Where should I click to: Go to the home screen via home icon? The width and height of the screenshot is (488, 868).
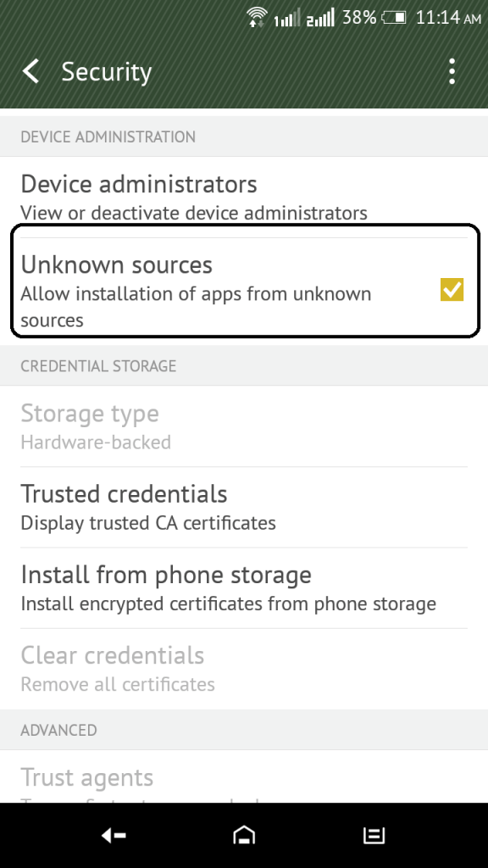coord(244,835)
